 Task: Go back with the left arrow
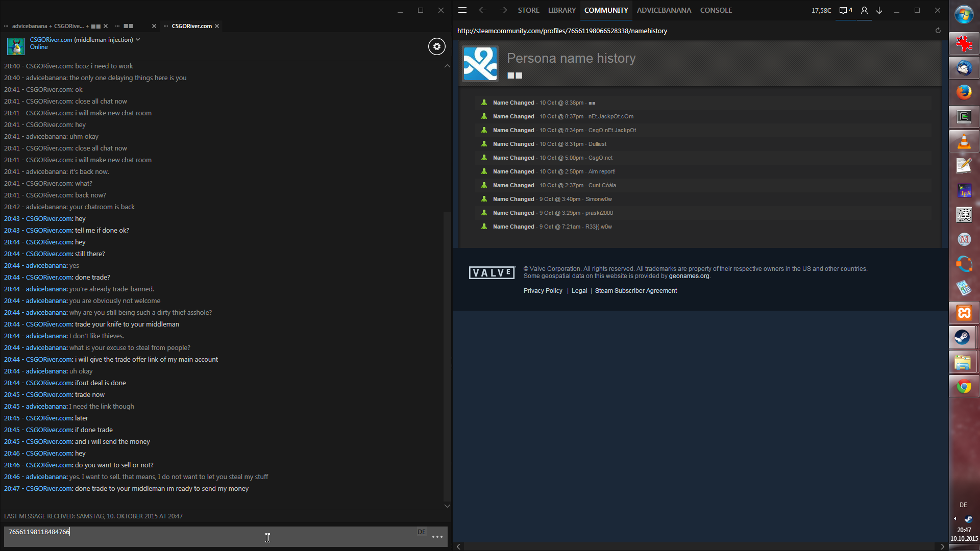pyautogui.click(x=482, y=10)
